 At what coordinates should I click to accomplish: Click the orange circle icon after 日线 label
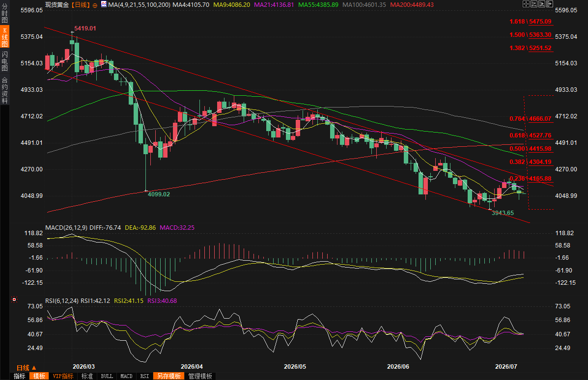tap(95, 5)
